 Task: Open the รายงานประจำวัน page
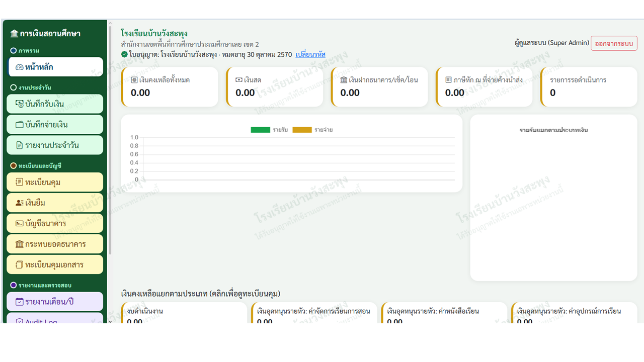coord(55,145)
